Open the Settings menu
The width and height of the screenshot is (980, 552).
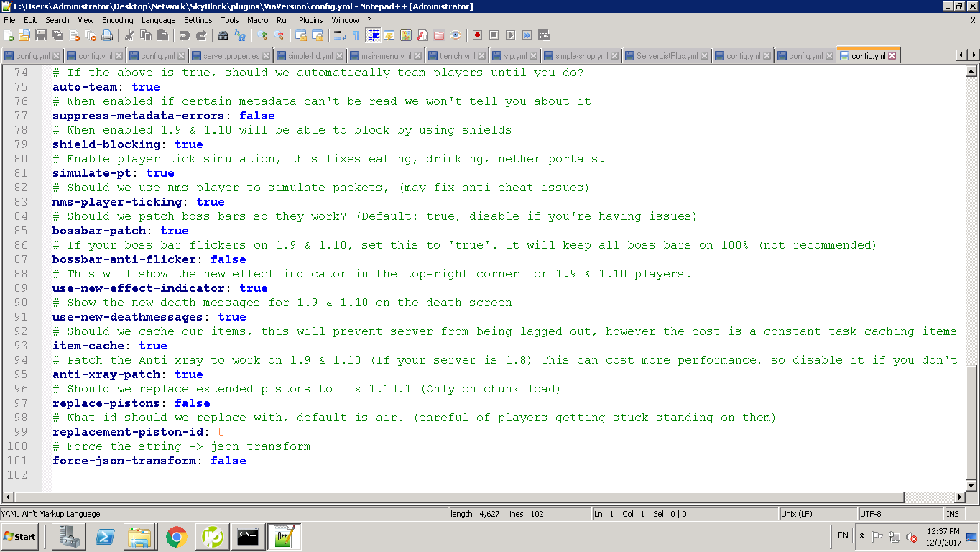(x=198, y=20)
